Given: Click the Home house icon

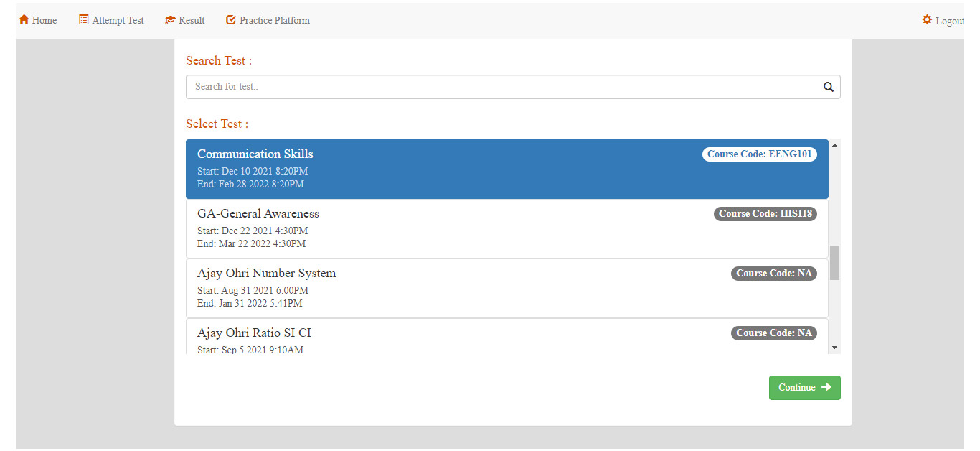Looking at the screenshot, I should point(24,20).
